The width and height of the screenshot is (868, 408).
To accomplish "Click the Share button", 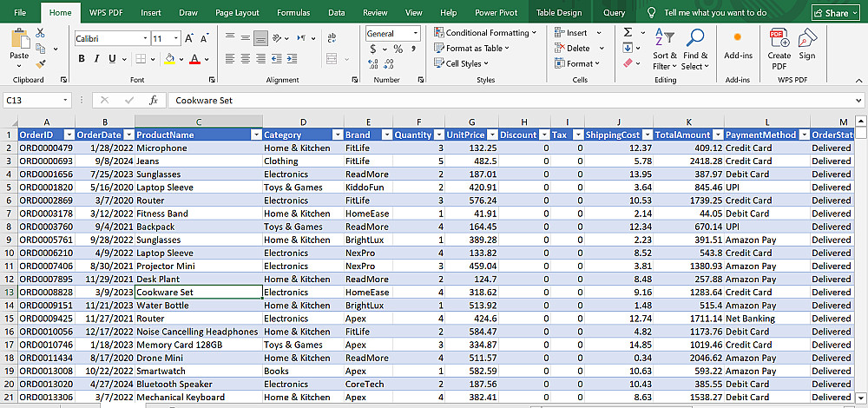I will (835, 13).
